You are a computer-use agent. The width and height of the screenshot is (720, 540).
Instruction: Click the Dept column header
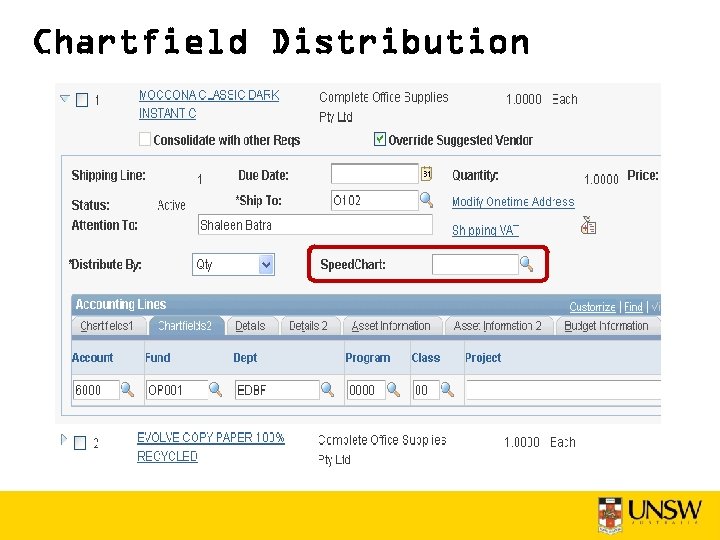pyautogui.click(x=245, y=358)
